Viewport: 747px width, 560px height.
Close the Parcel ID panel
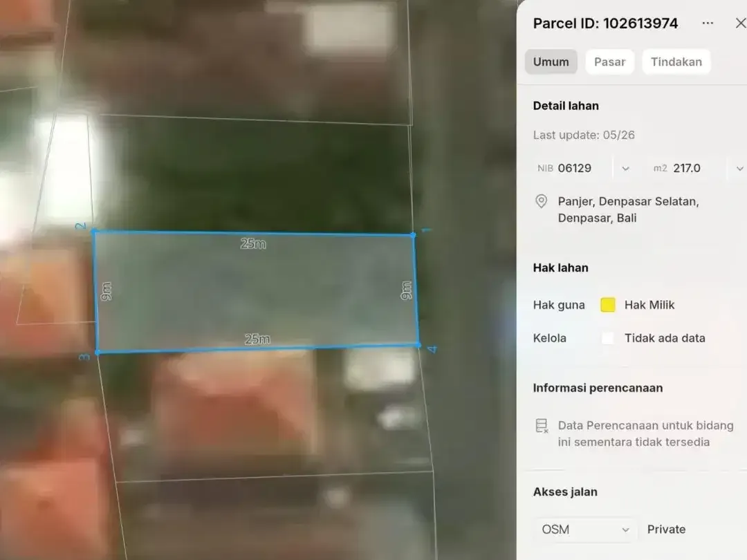741,23
